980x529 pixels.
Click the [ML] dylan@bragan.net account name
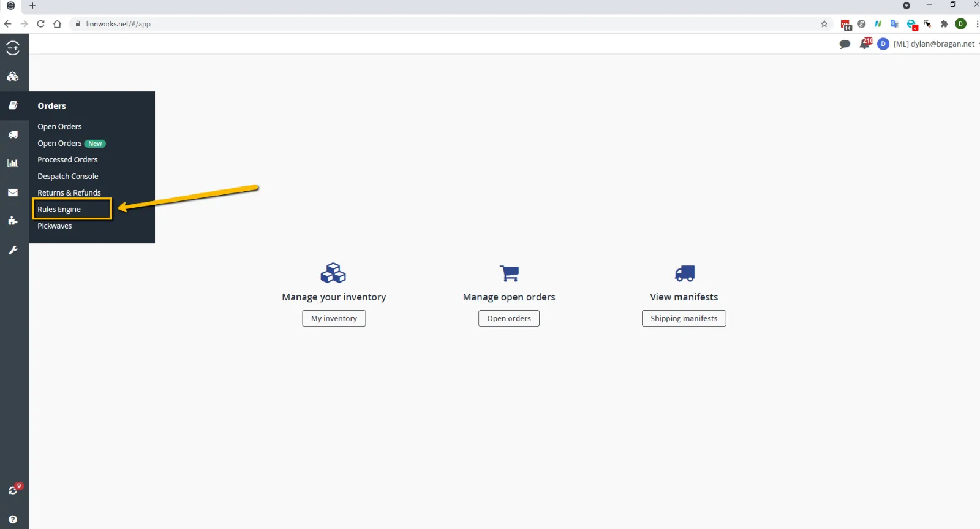click(934, 44)
